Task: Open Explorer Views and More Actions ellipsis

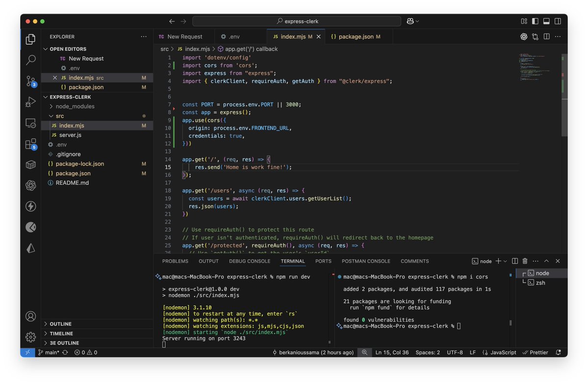Action: 144,37
